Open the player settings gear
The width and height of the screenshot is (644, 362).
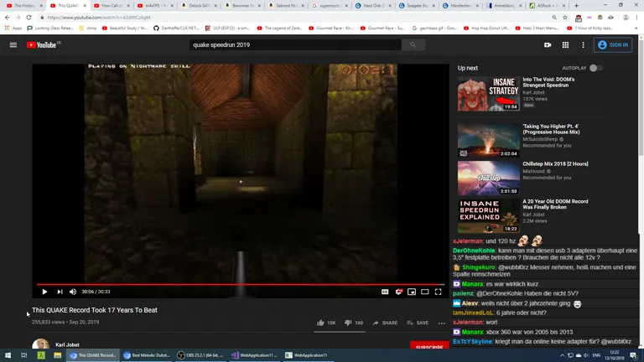point(398,292)
